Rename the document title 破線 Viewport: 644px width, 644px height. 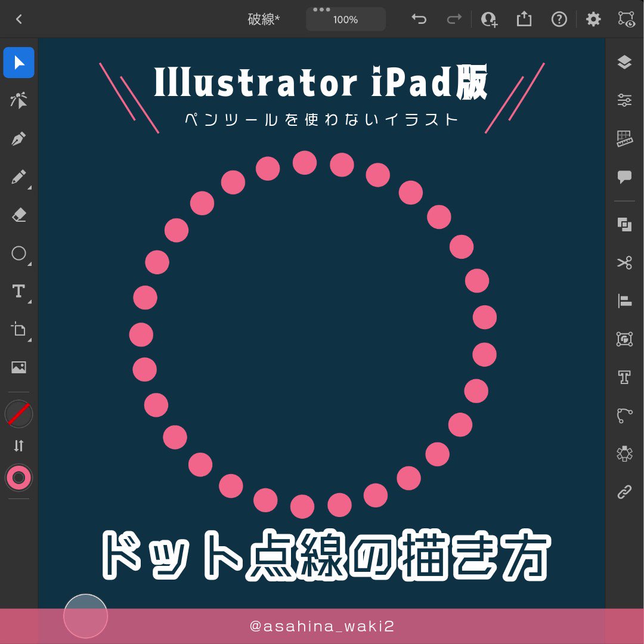point(264,19)
